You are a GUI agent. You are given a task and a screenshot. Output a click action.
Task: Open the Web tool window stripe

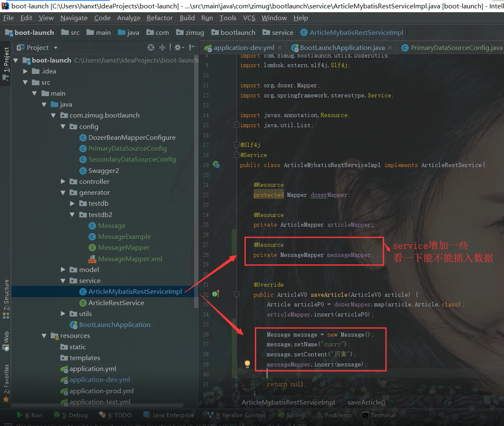click(6, 341)
